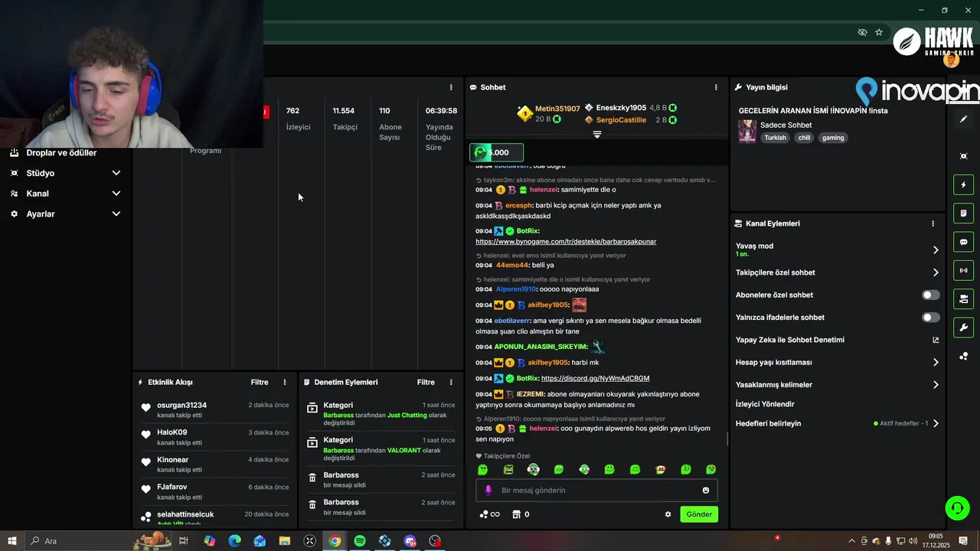Screen dimensions: 980x551
Task: Click the Sadece Sohbet category thumbnail
Action: tap(747, 131)
